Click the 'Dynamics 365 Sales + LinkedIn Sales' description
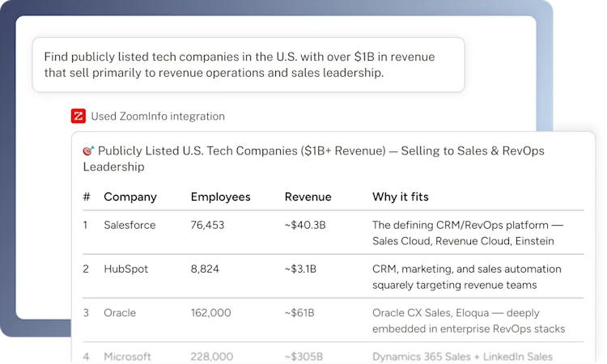Viewport: 607px width, 364px height. point(463,356)
